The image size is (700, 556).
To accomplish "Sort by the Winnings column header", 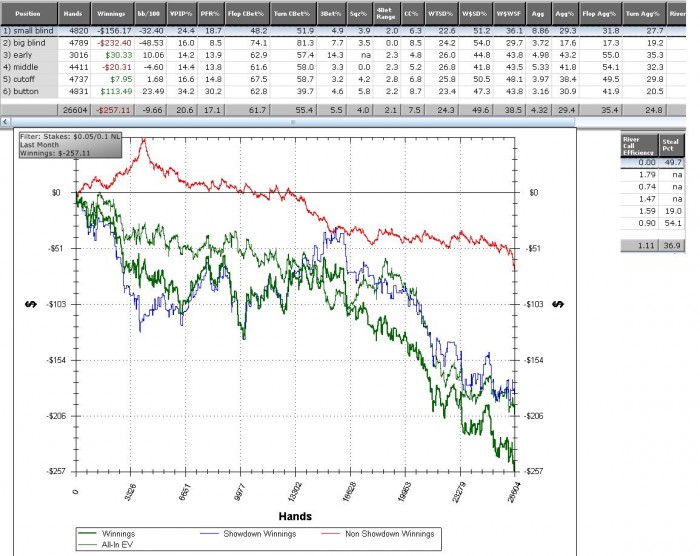I will (112, 14).
